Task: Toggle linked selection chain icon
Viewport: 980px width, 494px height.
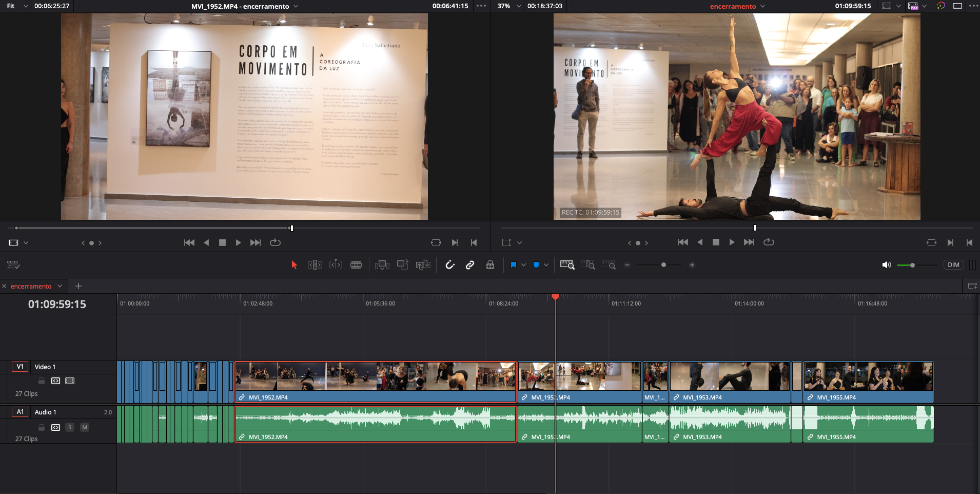Action: [470, 265]
